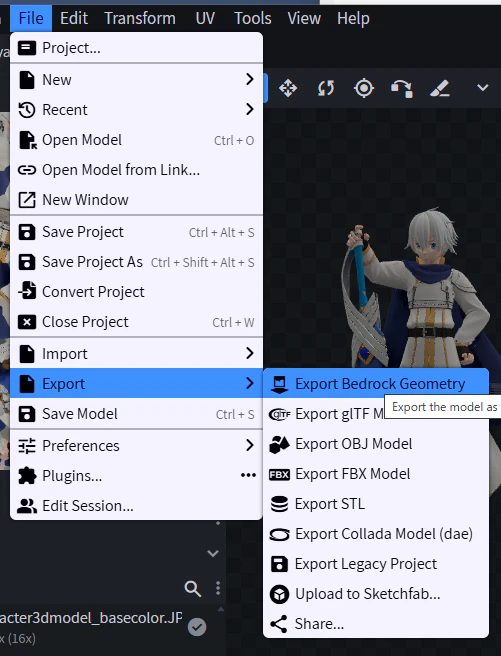Click the Share nodes icon
The image size is (501, 656).
coord(279,624)
